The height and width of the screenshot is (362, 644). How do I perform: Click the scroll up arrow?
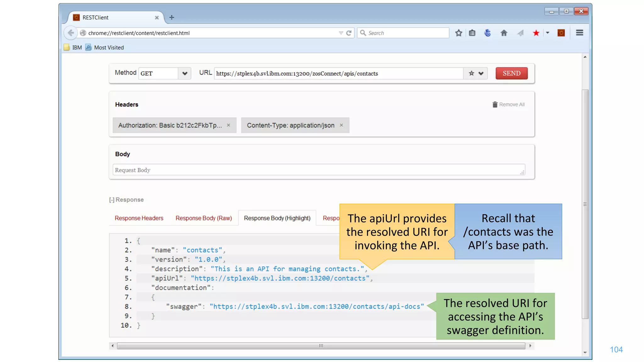585,57
